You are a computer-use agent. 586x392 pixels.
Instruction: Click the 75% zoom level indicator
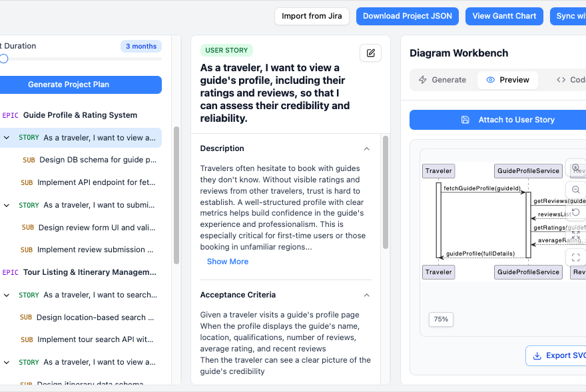click(x=440, y=319)
